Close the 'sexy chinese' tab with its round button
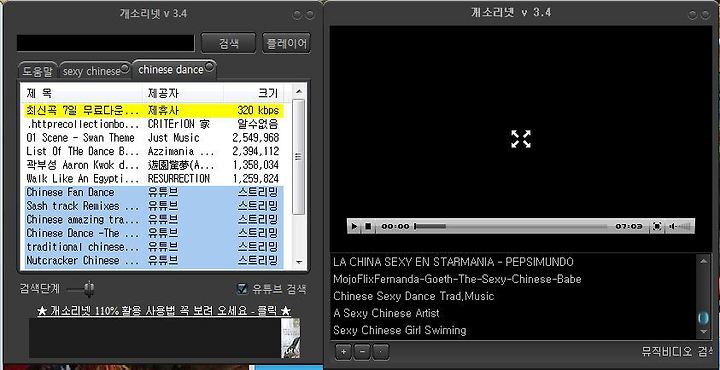 pos(124,69)
